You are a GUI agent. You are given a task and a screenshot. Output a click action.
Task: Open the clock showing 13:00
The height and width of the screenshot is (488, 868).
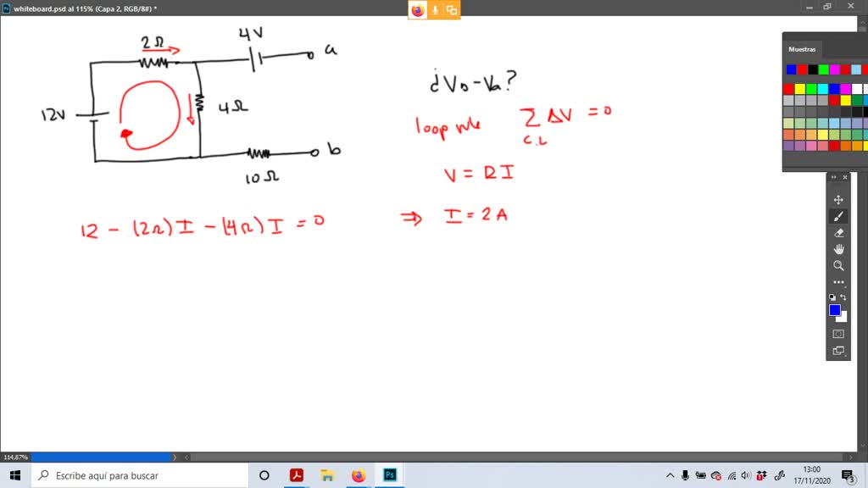click(812, 475)
